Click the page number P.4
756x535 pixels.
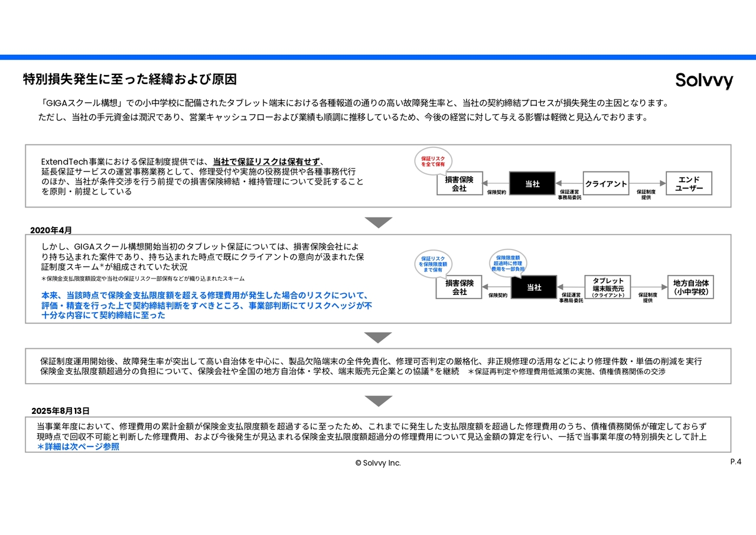735,462
